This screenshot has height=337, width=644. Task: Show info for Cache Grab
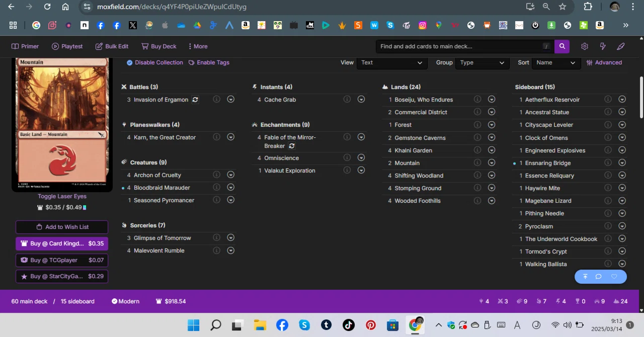[347, 99]
